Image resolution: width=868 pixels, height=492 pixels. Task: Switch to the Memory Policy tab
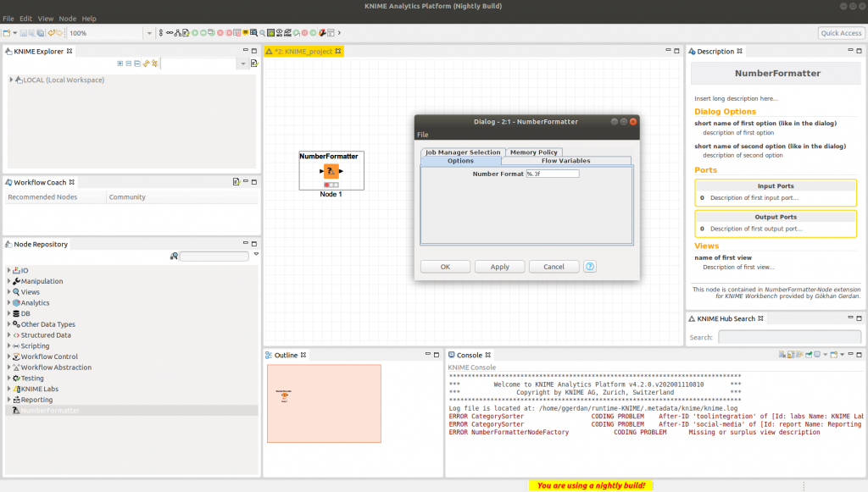click(534, 152)
